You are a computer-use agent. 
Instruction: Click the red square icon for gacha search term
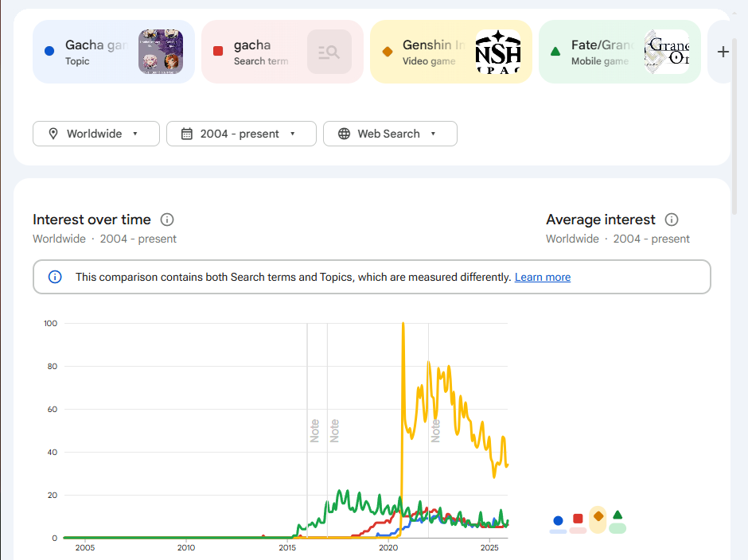[x=218, y=51]
